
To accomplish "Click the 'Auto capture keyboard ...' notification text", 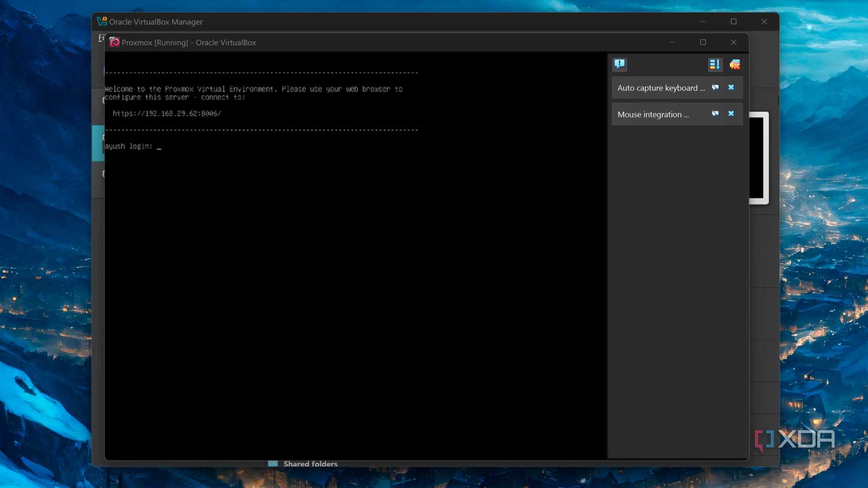I will (x=661, y=88).
